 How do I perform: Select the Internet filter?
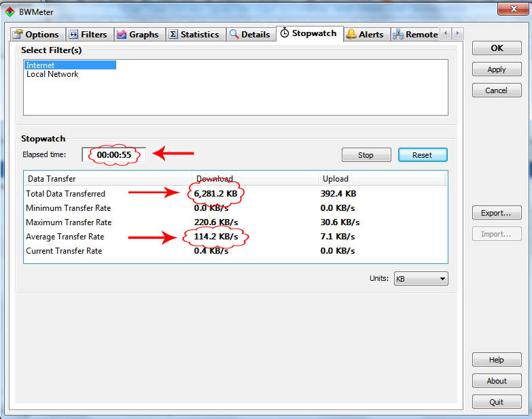point(70,65)
